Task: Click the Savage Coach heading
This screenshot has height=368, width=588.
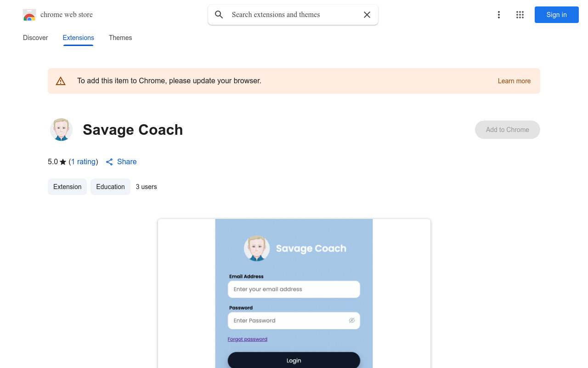Action: click(133, 130)
